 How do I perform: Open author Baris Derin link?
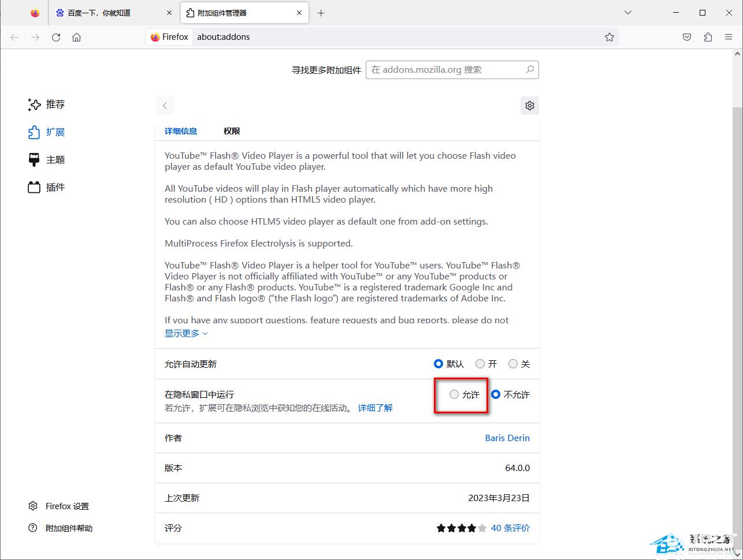click(507, 438)
